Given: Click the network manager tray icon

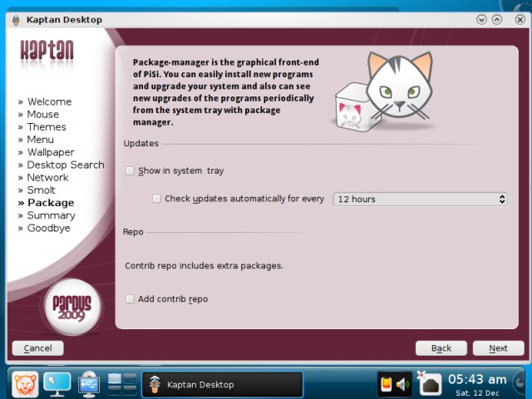Looking at the screenshot, I should coord(429,384).
